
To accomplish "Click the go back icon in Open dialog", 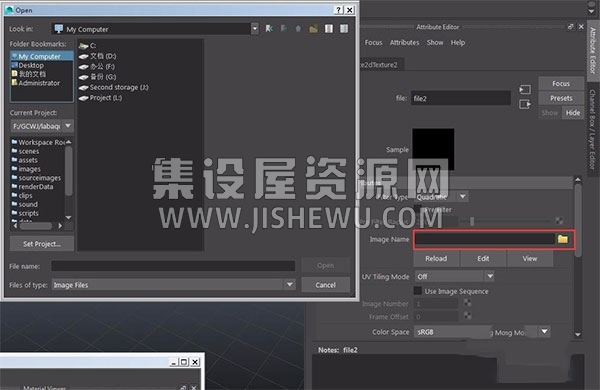I will 269,29.
